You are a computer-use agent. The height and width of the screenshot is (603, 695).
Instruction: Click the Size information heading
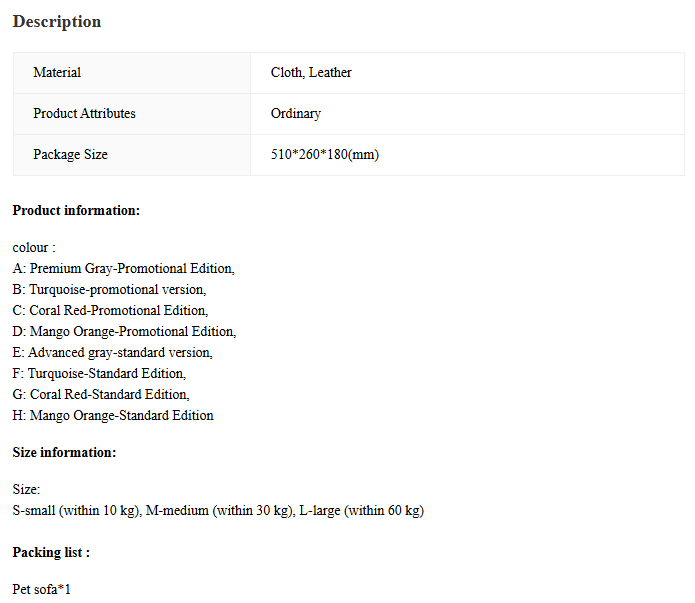point(64,452)
